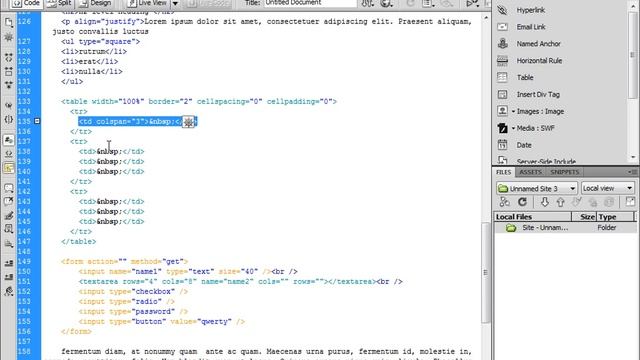640x360 pixels.
Task: Toggle Highlight Invalid Code option
Action: (9, 154)
